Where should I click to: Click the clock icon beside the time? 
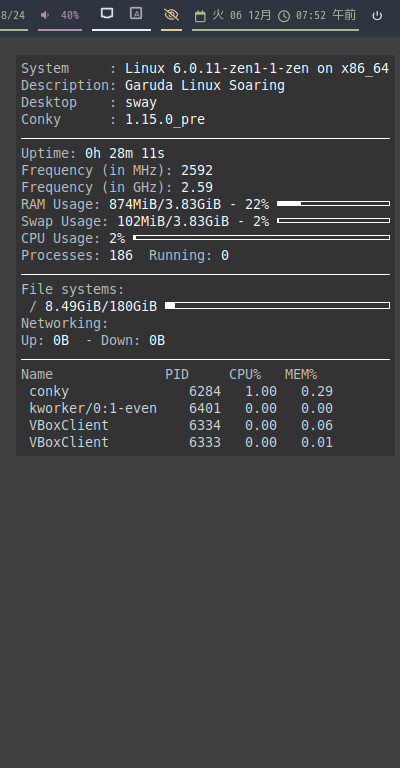click(283, 16)
